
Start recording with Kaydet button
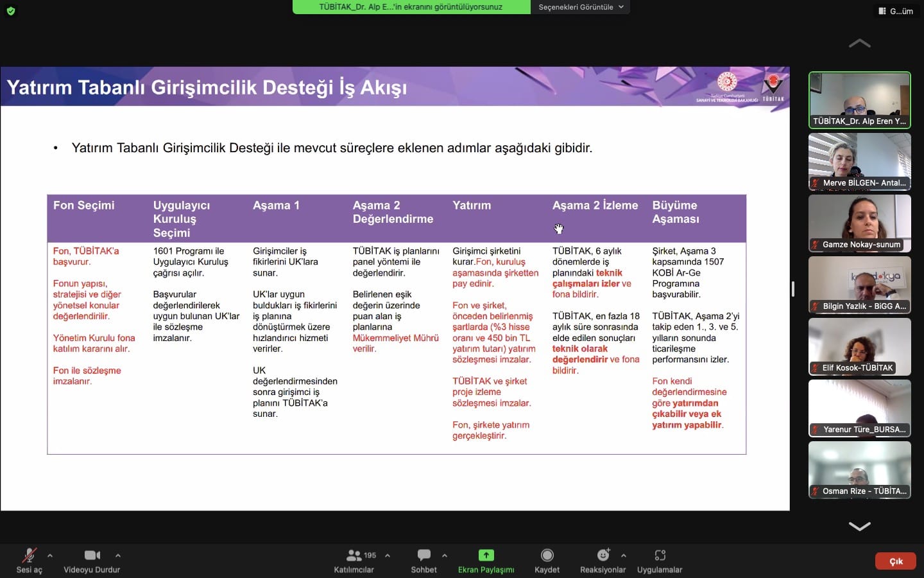[547, 560]
